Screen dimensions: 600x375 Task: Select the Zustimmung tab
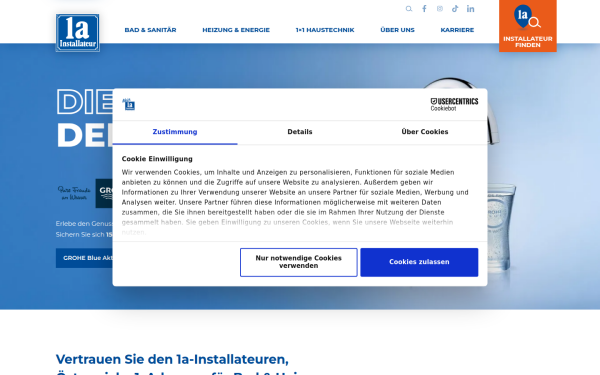click(175, 132)
